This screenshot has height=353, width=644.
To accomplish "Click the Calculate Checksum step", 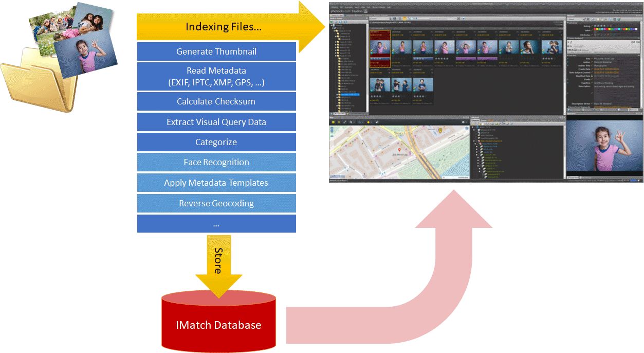I will pyautogui.click(x=216, y=101).
